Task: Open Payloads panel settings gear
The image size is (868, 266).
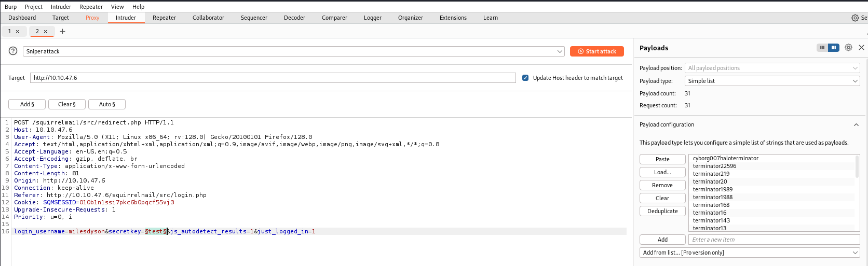Action: (x=848, y=48)
